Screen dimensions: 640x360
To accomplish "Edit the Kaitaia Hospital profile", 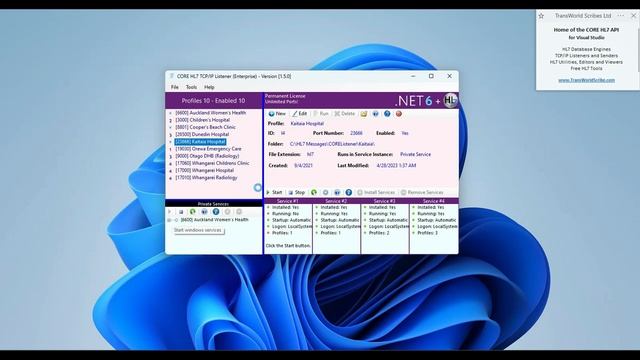I will [300, 113].
